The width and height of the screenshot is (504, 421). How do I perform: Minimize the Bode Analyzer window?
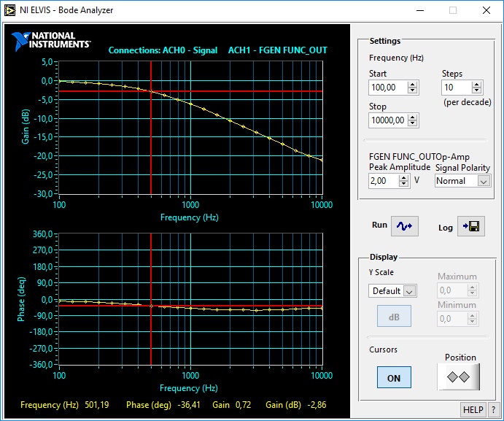coord(420,10)
